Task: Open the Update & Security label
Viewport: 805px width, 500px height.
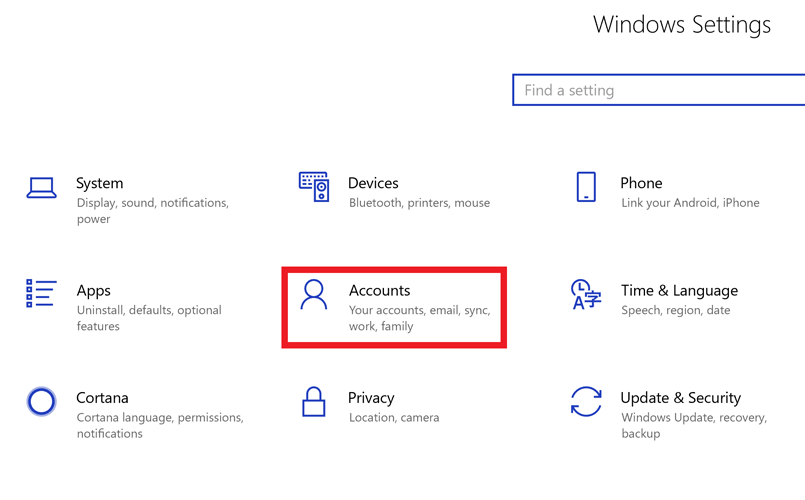Action: point(681,398)
